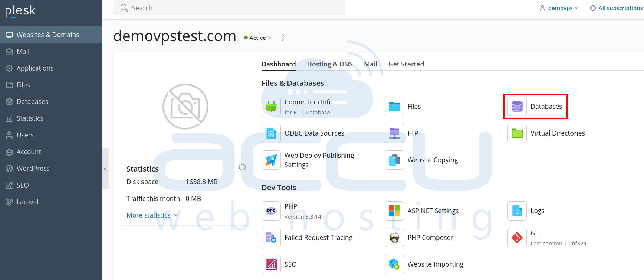Select Websites & Domains in sidebar

(x=51, y=35)
